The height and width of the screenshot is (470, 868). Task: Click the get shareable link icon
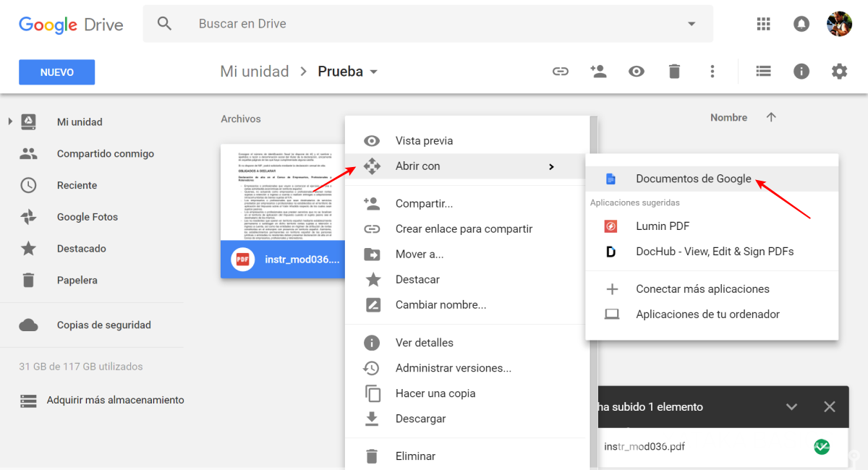561,71
